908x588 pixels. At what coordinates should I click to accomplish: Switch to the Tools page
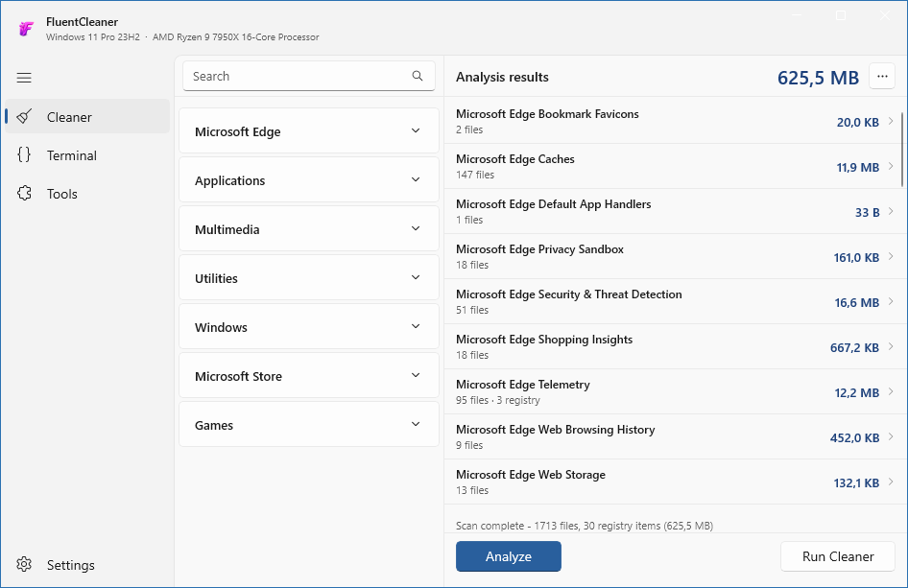click(x=86, y=194)
